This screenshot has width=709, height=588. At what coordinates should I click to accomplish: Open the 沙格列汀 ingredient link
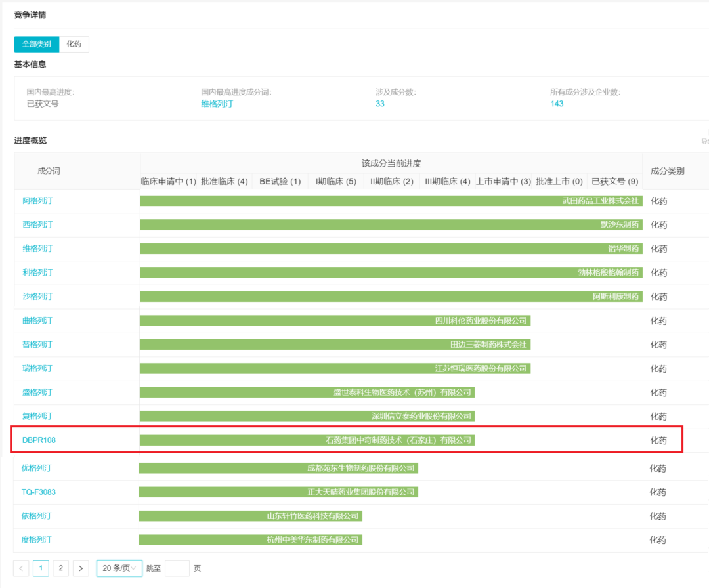pyautogui.click(x=37, y=297)
